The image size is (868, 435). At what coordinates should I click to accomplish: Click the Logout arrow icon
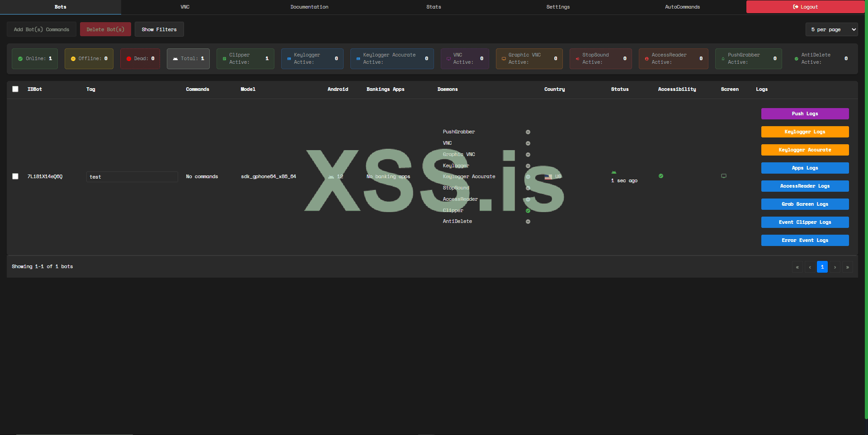pyautogui.click(x=796, y=7)
